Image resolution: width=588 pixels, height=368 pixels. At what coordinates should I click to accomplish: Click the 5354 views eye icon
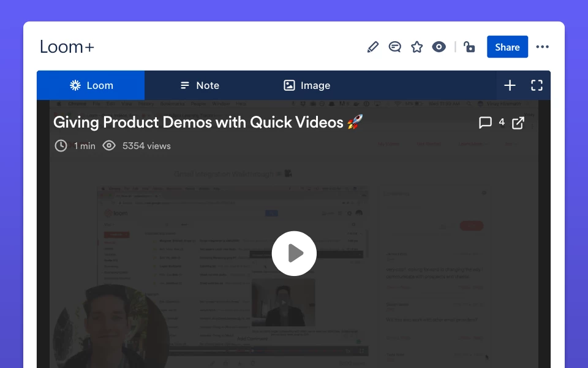(109, 146)
